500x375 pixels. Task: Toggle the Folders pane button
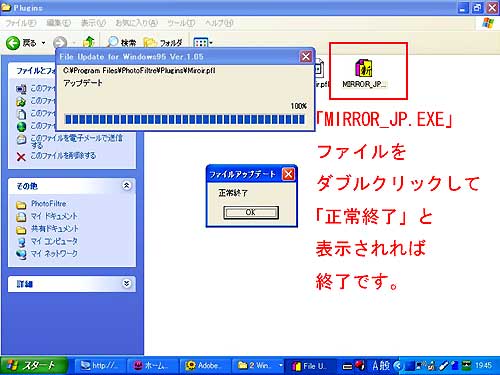pos(163,43)
